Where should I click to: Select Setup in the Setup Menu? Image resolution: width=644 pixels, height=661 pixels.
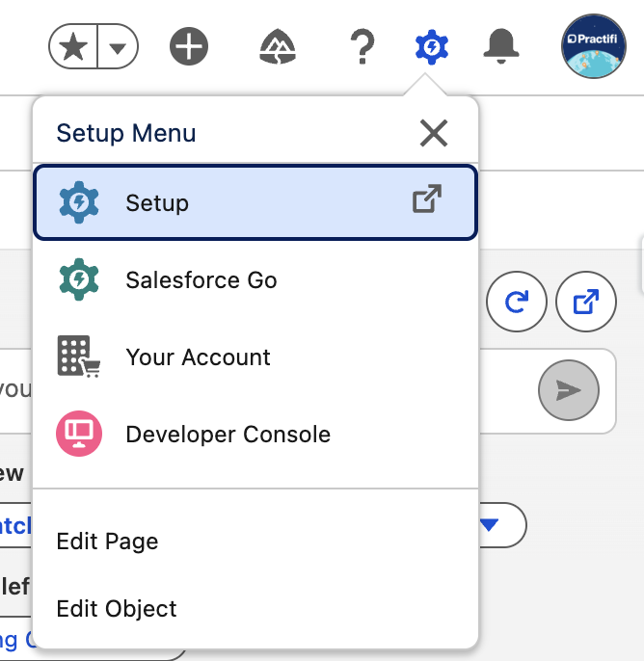tap(255, 202)
